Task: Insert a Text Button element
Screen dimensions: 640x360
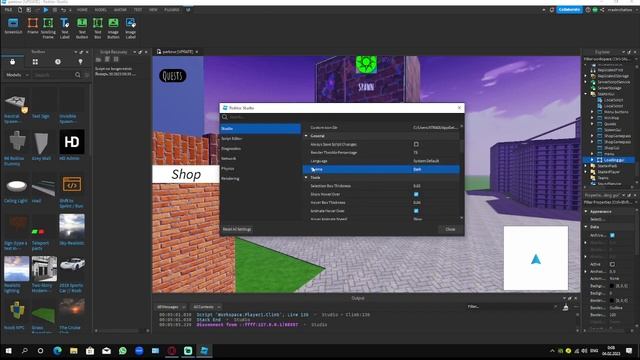Action: 82,28
